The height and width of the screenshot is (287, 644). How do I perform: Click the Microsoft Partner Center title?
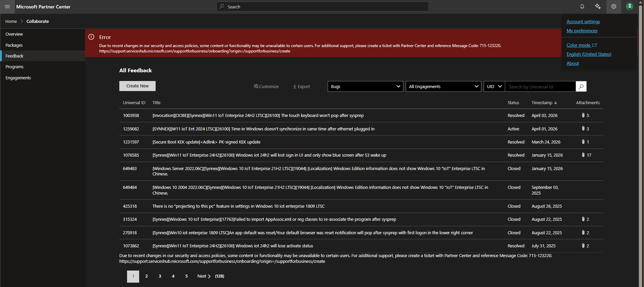coord(43,7)
